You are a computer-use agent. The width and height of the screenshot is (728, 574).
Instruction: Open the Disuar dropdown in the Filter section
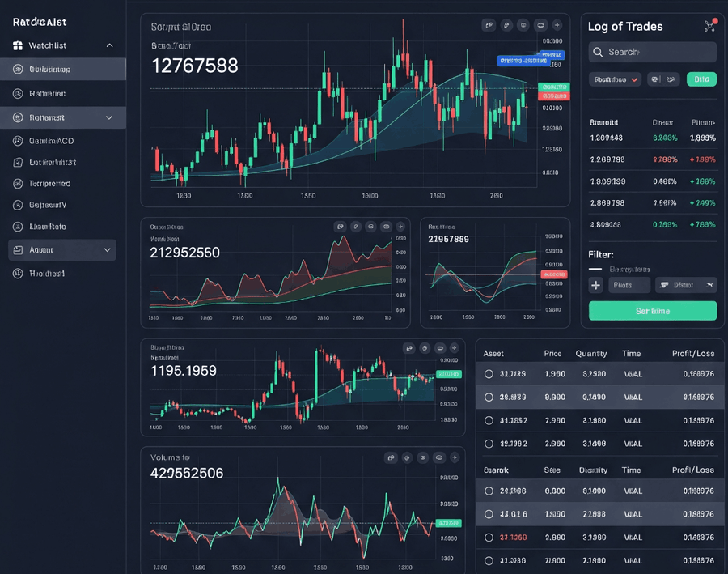[686, 285]
